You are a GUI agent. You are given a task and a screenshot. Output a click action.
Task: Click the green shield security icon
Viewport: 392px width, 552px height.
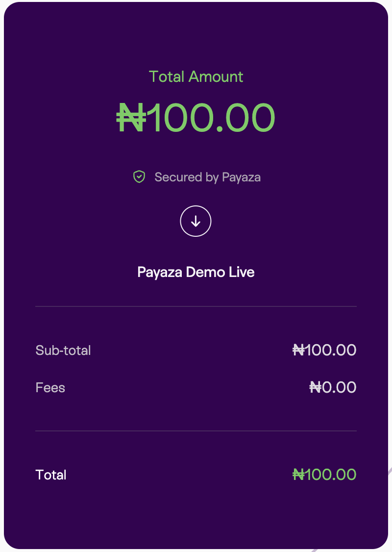pyautogui.click(x=139, y=177)
